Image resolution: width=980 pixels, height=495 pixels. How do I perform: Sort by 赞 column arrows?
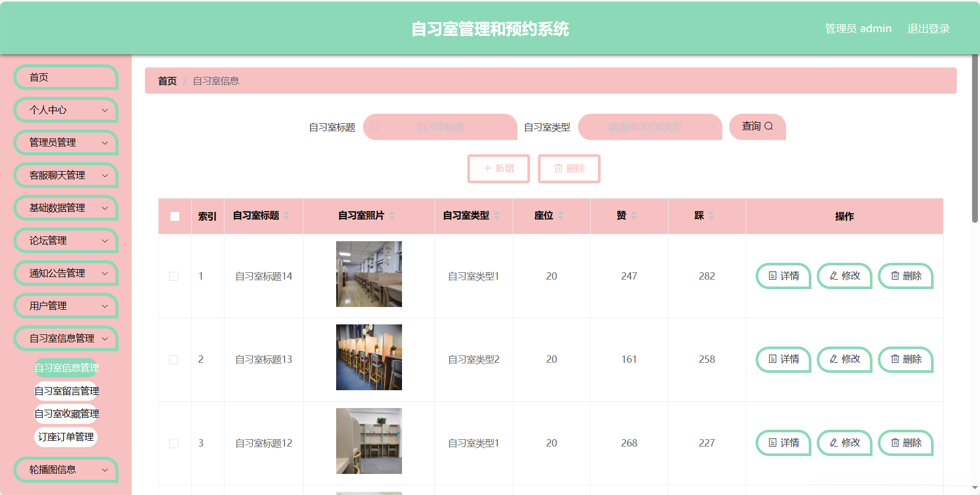tap(634, 215)
